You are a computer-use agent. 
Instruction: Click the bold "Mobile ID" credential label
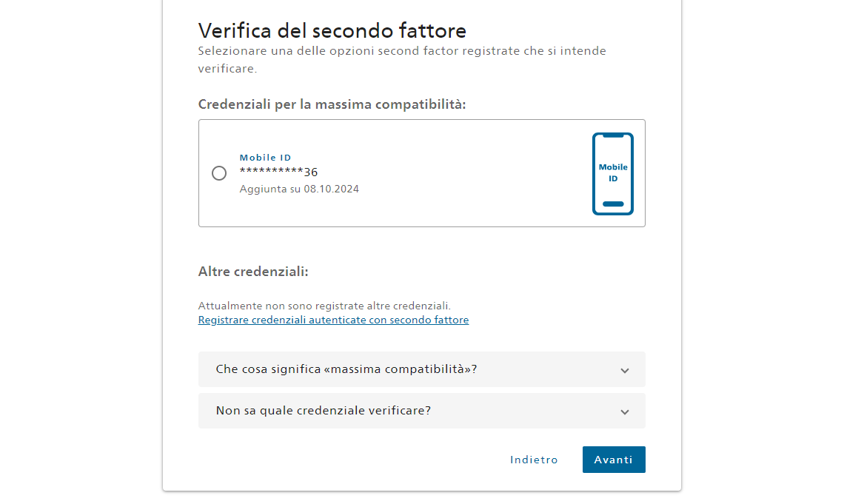point(265,158)
